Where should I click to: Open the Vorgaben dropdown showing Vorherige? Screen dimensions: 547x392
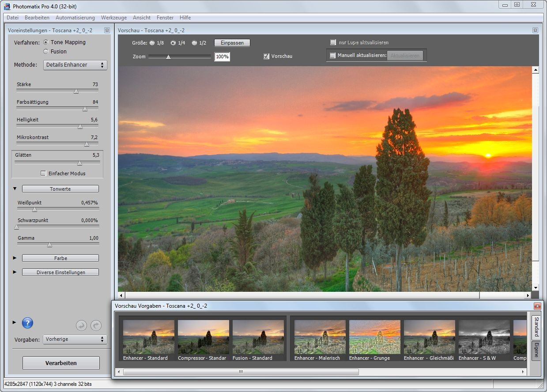click(x=75, y=339)
